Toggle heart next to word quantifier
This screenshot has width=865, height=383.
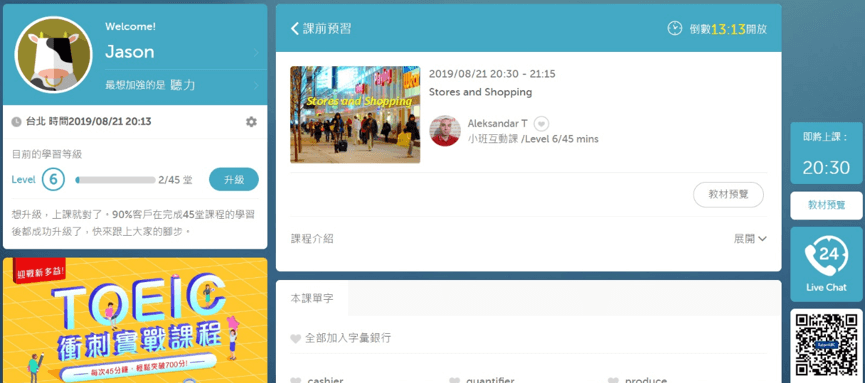(455, 380)
